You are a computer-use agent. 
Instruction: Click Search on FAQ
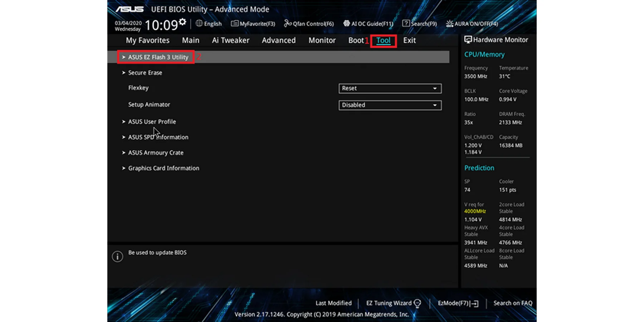512,303
